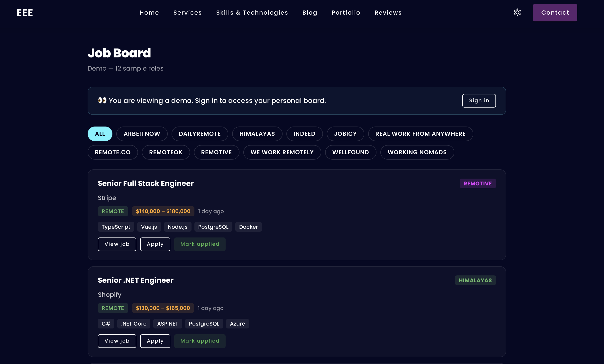The height and width of the screenshot is (364, 604).
Task: Filter jobs by HIMALAYAS chip
Action: [257, 134]
